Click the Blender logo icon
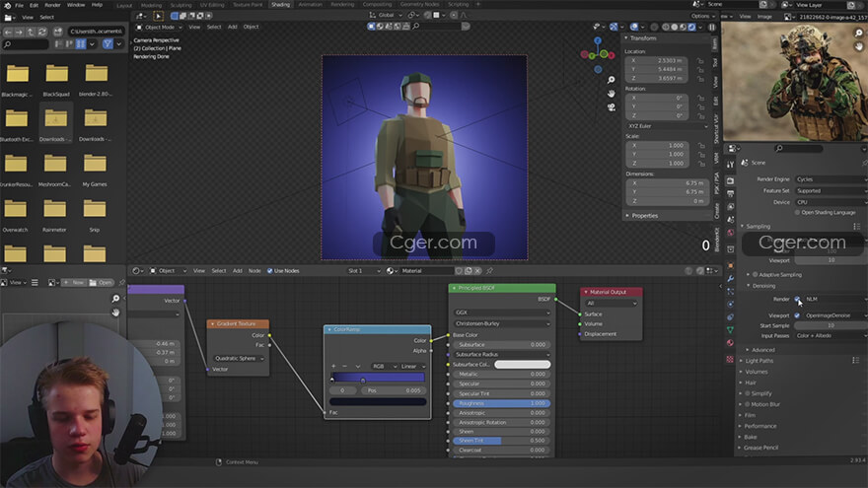 (7, 5)
